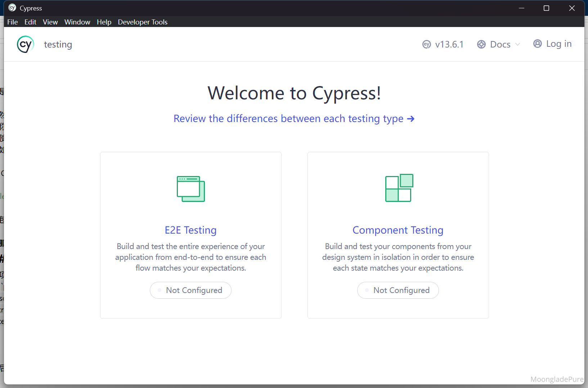Screen dimensions: 588x388
Task: Click the Cypress logo in header
Action: [x=25, y=44]
